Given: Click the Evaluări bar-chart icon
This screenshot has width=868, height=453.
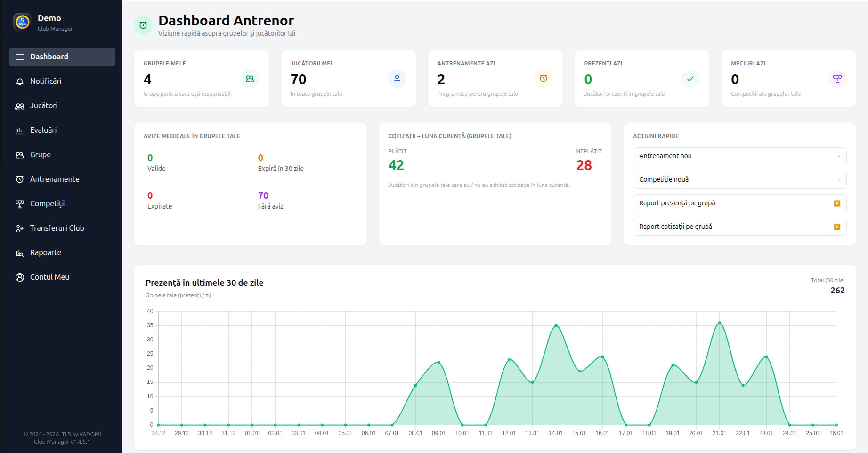Looking at the screenshot, I should pyautogui.click(x=19, y=130).
